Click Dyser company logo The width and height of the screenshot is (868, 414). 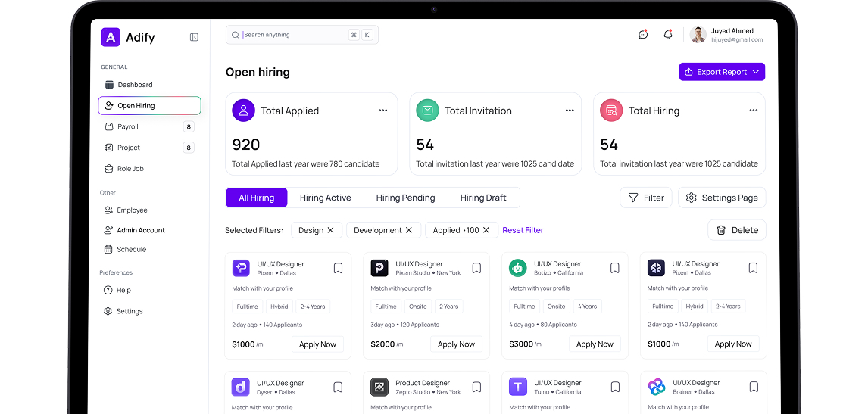[x=241, y=387]
